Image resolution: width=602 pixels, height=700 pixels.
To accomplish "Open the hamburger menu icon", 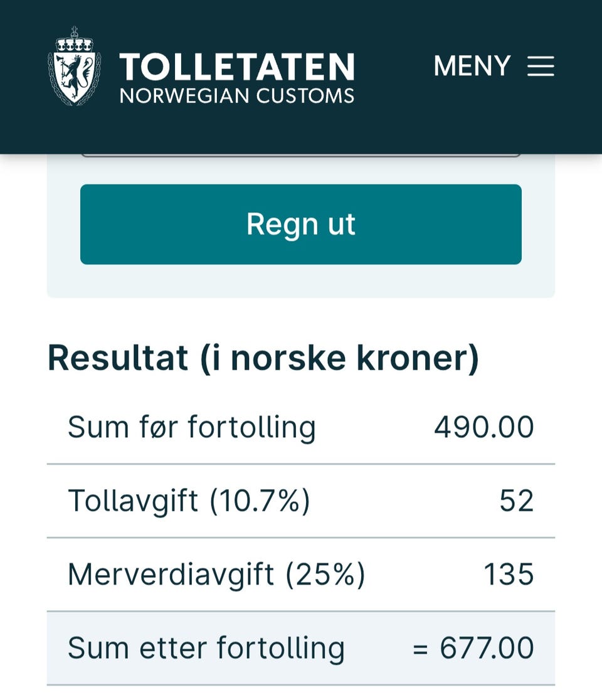I will tap(541, 66).
